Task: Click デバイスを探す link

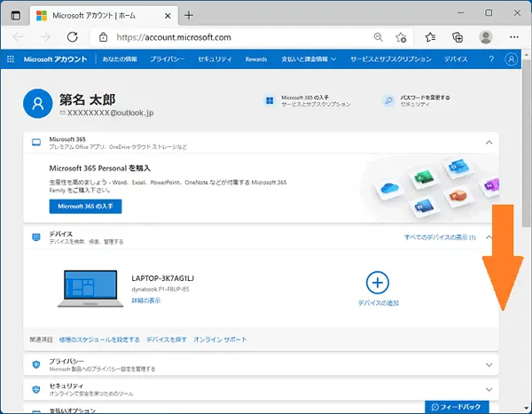Action: pos(167,340)
